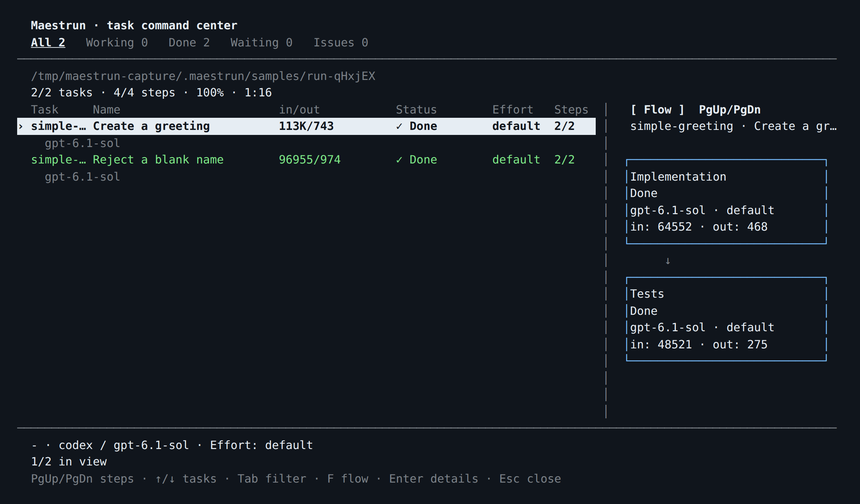Select the All 2 filter tab
Screen dimensions: 860x504
48,42
